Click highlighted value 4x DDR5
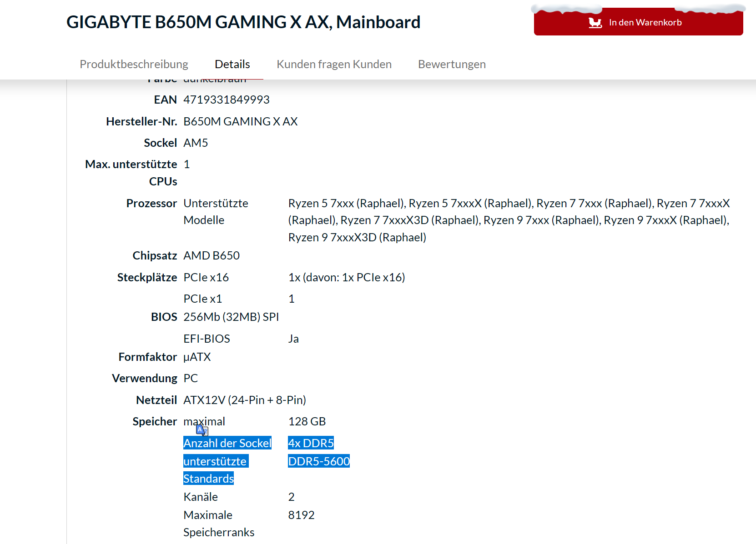 pos(311,443)
